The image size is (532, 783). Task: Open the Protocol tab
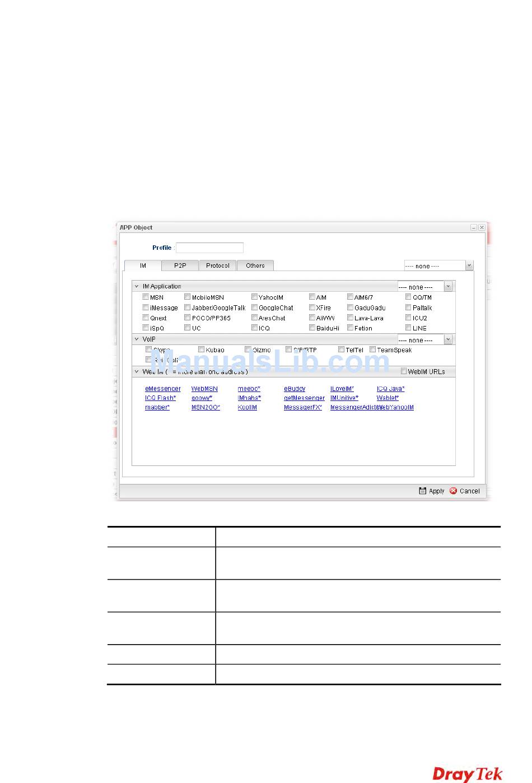(218, 265)
